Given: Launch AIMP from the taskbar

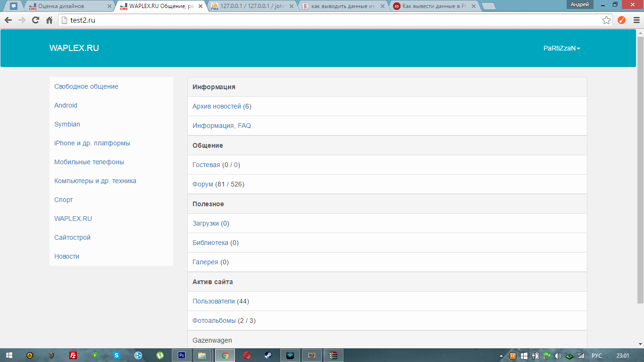Looking at the screenshot, I should pyautogui.click(x=30, y=355).
